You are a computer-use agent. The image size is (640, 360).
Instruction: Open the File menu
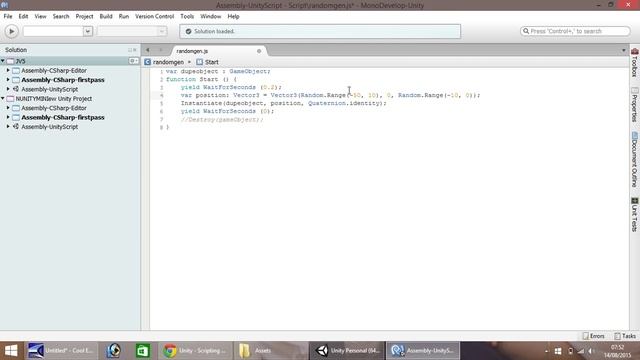[8, 16]
